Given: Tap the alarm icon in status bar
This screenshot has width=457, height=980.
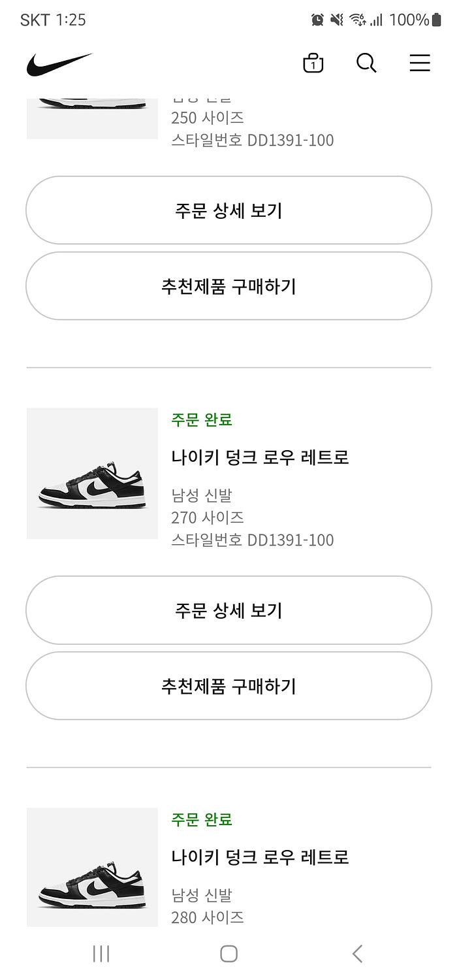Looking at the screenshot, I should pyautogui.click(x=317, y=20).
